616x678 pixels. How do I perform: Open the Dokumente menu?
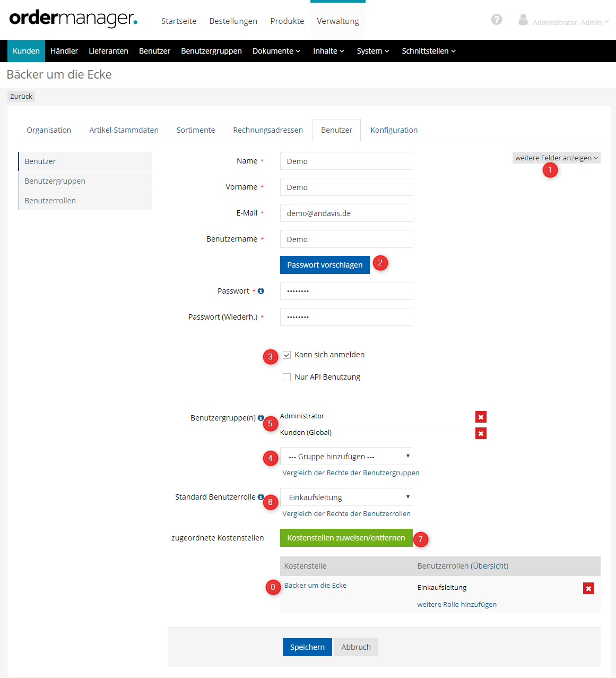click(x=276, y=51)
